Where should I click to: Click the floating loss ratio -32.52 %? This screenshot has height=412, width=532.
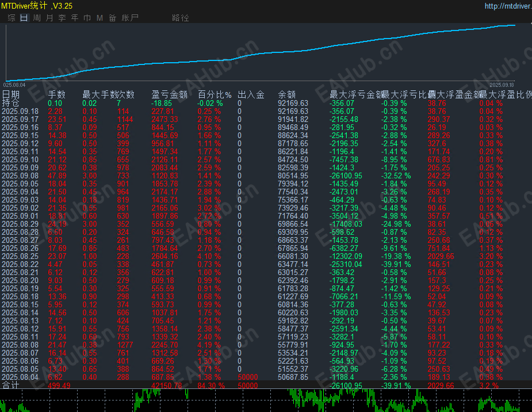(x=396, y=176)
